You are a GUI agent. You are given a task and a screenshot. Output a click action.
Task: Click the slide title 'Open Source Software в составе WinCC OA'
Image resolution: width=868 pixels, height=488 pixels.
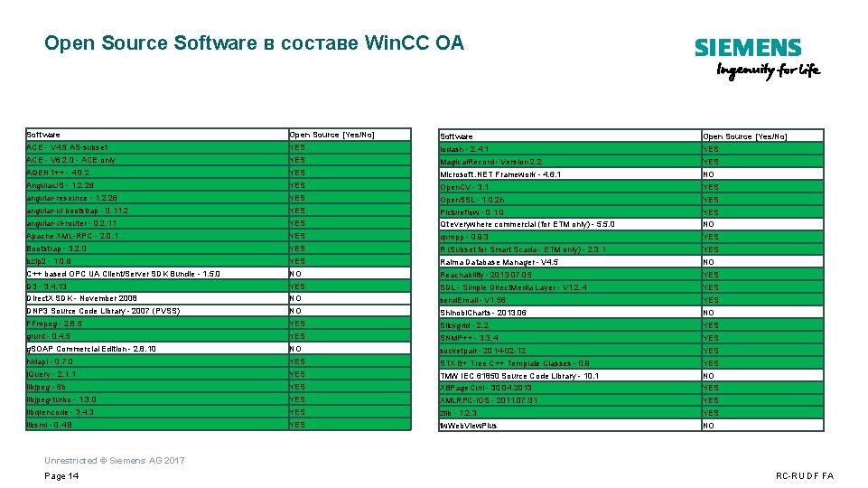click(254, 43)
